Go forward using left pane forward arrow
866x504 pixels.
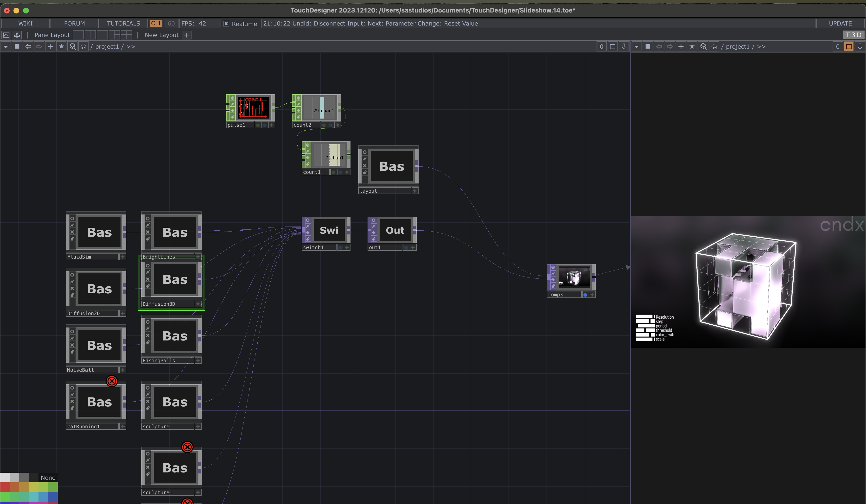(x=39, y=46)
